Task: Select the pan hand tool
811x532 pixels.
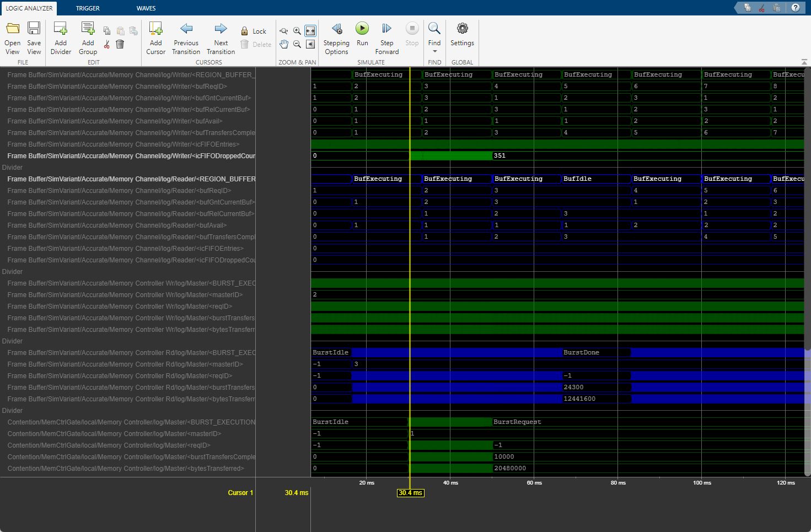Action: [x=284, y=44]
